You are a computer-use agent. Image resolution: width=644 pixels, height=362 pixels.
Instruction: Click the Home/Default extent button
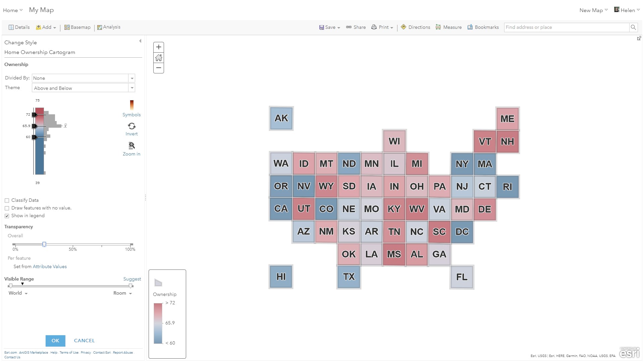[x=159, y=57]
